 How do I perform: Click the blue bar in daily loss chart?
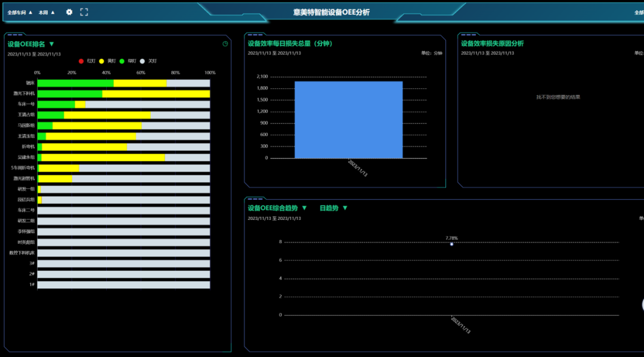348,119
